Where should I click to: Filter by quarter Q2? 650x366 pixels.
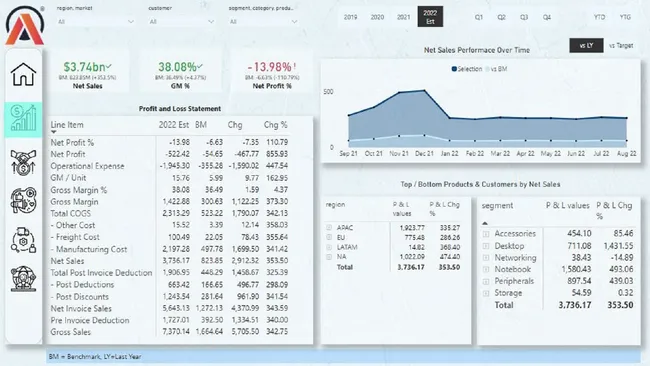tap(501, 17)
